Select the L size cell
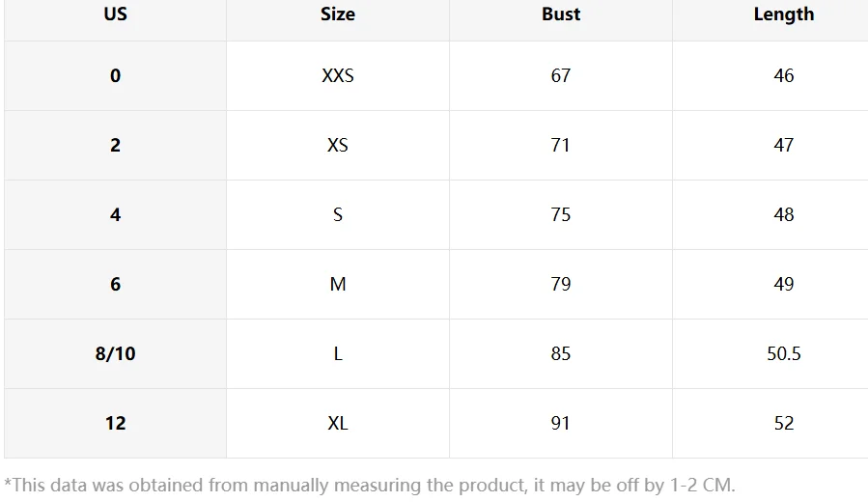 coord(338,353)
